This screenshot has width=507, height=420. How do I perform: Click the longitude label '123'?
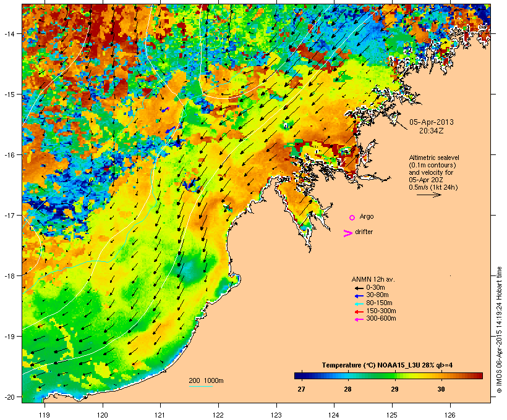276,414
